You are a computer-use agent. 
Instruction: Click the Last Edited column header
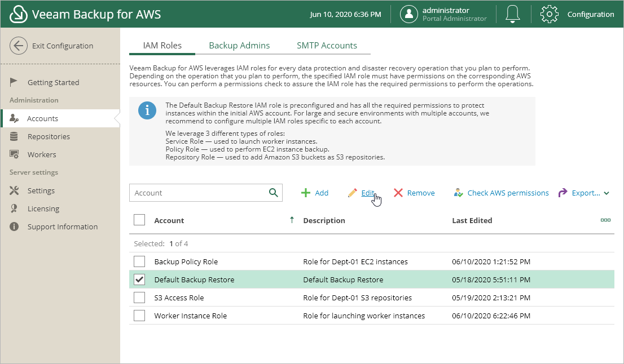[472, 220]
